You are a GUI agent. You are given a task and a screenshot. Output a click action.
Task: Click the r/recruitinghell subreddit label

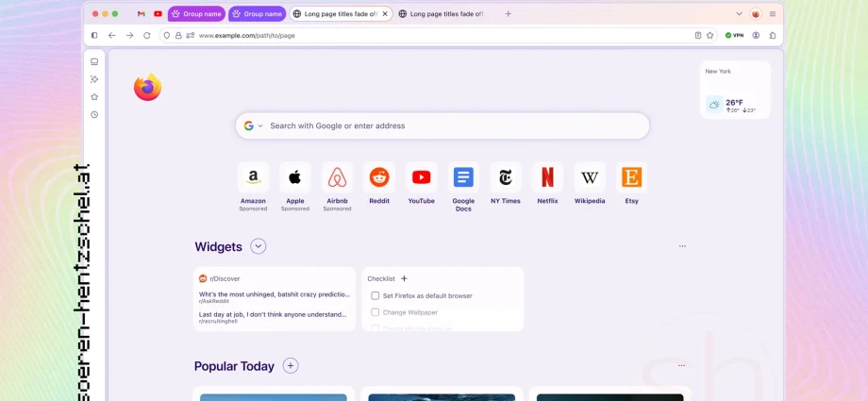(x=218, y=321)
